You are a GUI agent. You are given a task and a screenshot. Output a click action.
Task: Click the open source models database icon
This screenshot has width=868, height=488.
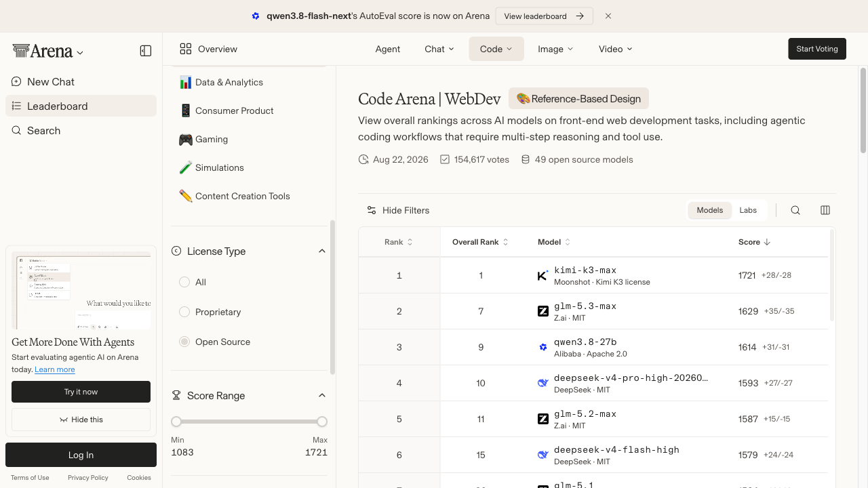525,160
